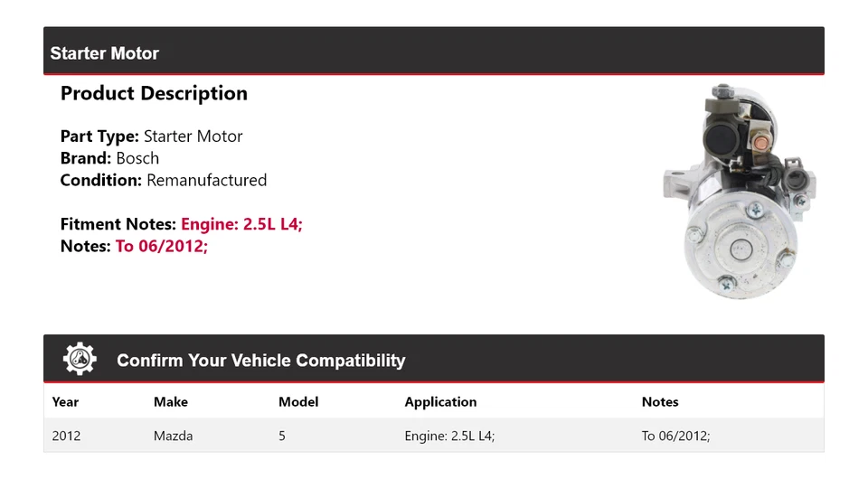Click the gear compatibility icon
This screenshot has height=479, width=868.
click(x=80, y=360)
